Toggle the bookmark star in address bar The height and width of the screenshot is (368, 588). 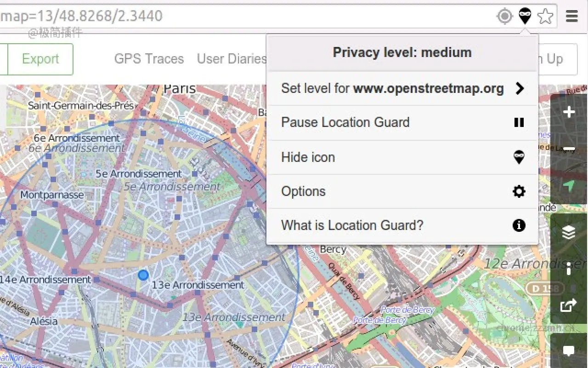(545, 16)
